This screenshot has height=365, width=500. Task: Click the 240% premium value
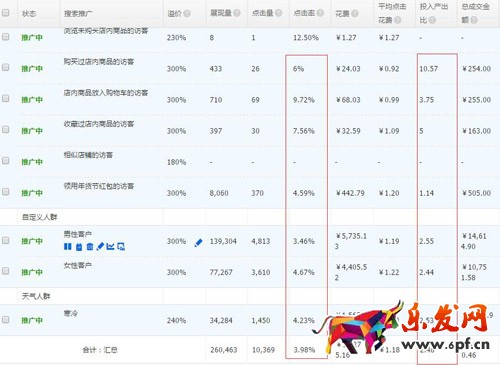(x=176, y=320)
